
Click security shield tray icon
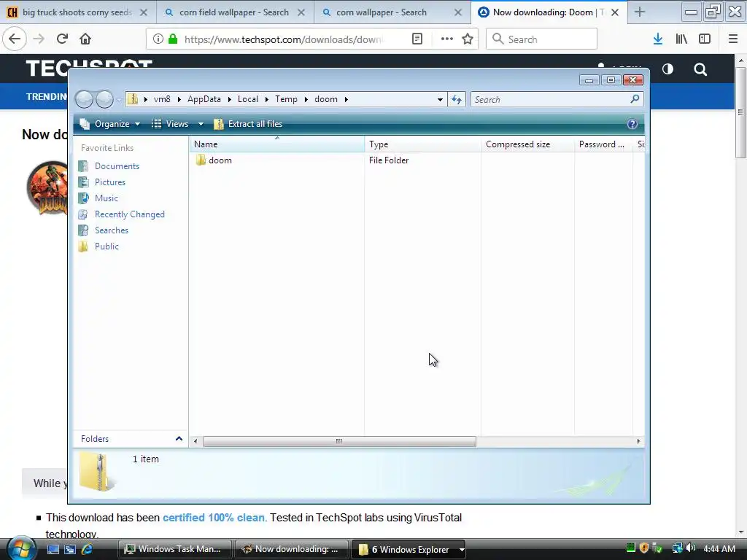coord(643,548)
